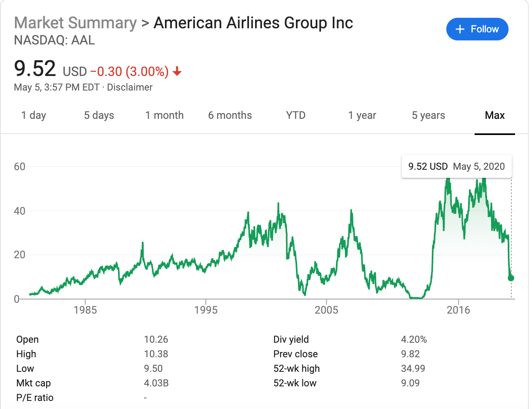Switch to the 5 days tab
This screenshot has width=532, height=409.
[99, 116]
